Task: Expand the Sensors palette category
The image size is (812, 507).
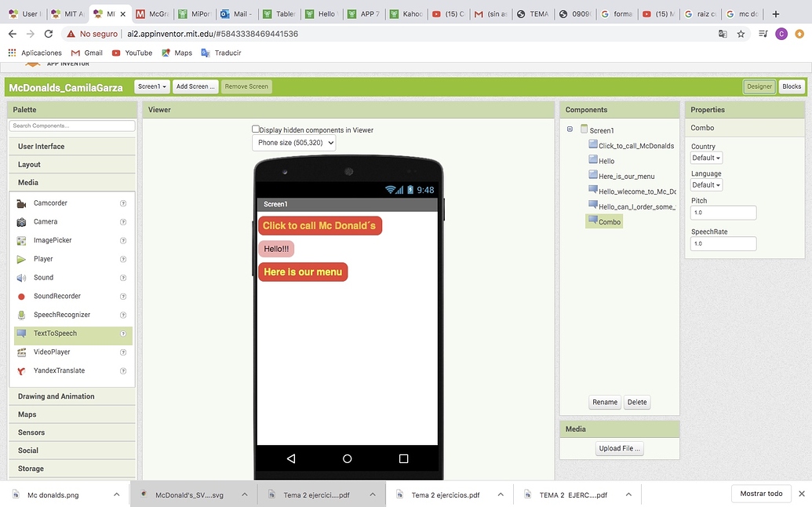Action: [31, 432]
